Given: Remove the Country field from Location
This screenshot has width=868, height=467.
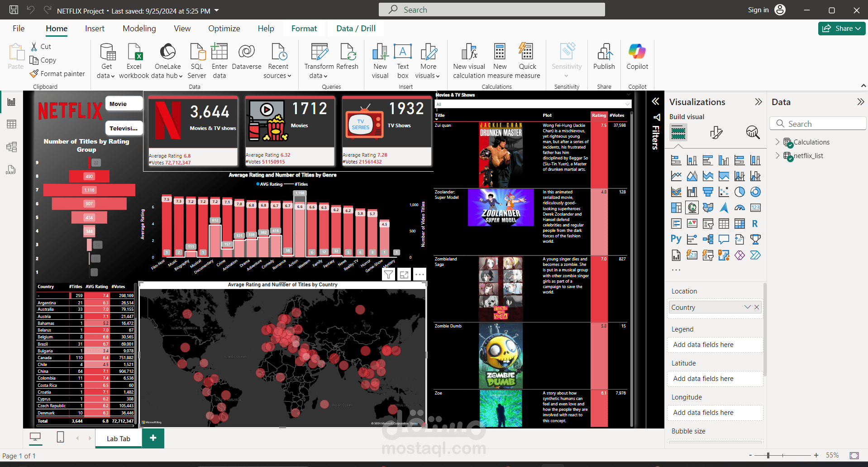Looking at the screenshot, I should click(x=757, y=307).
